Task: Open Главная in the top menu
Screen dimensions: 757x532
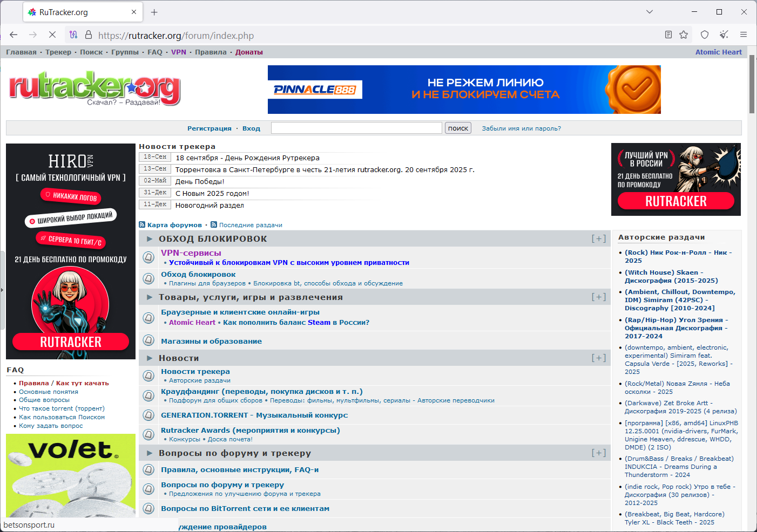Action: point(22,52)
